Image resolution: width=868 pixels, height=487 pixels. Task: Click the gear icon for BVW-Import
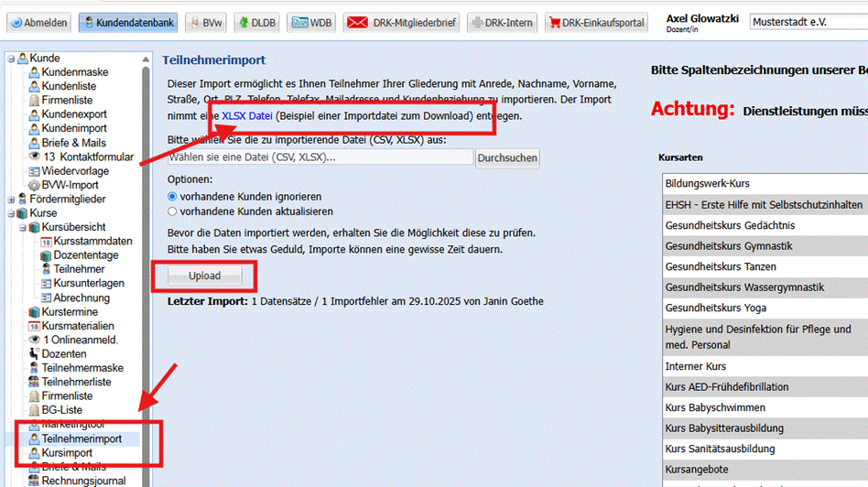[35, 185]
